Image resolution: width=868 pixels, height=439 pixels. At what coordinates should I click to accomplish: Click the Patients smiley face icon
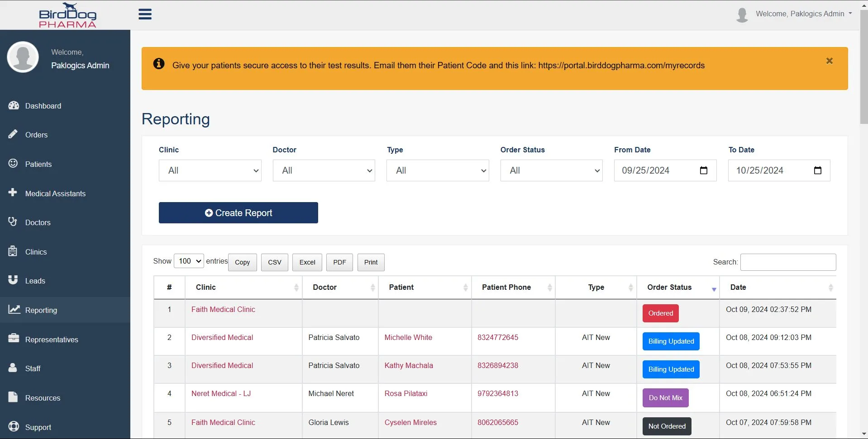coord(13,163)
